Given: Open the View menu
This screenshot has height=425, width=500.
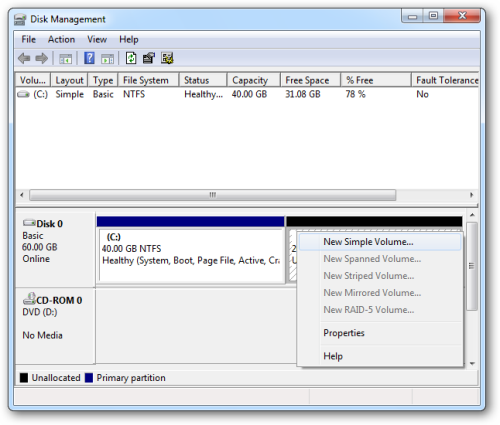Looking at the screenshot, I should (x=97, y=39).
